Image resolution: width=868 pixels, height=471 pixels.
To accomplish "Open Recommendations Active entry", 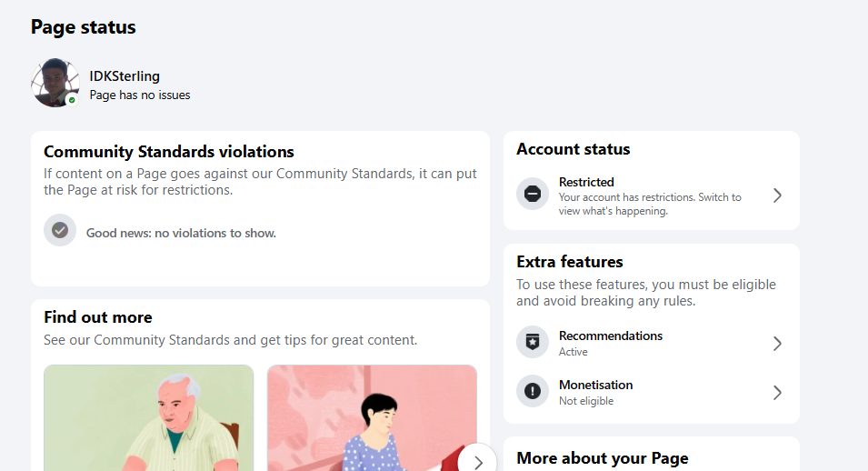I will 652,343.
